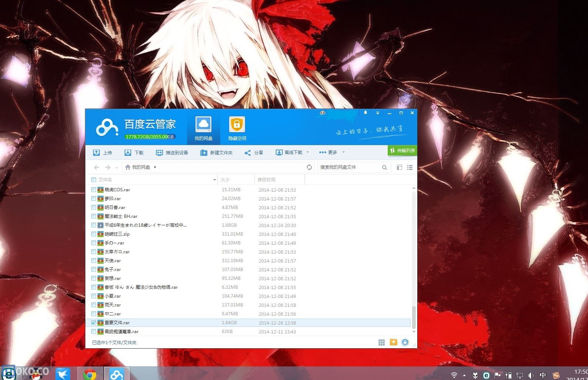Open the title bar main menu arrow
Image resolution: width=588 pixels, height=380 pixels.
click(x=377, y=113)
